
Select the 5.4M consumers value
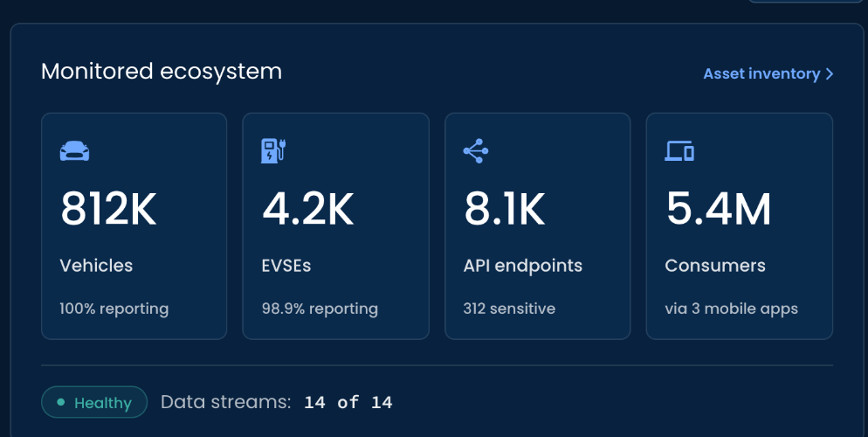tap(719, 209)
